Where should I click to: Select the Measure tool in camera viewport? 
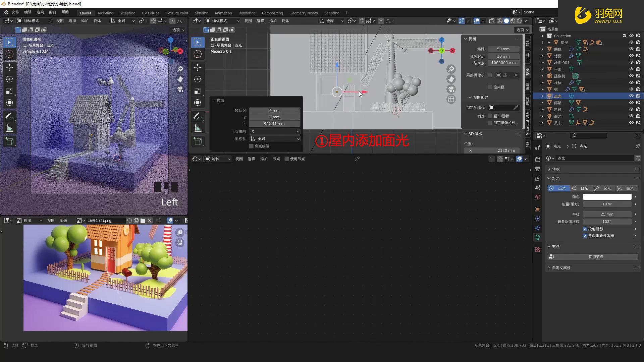click(x=9, y=128)
